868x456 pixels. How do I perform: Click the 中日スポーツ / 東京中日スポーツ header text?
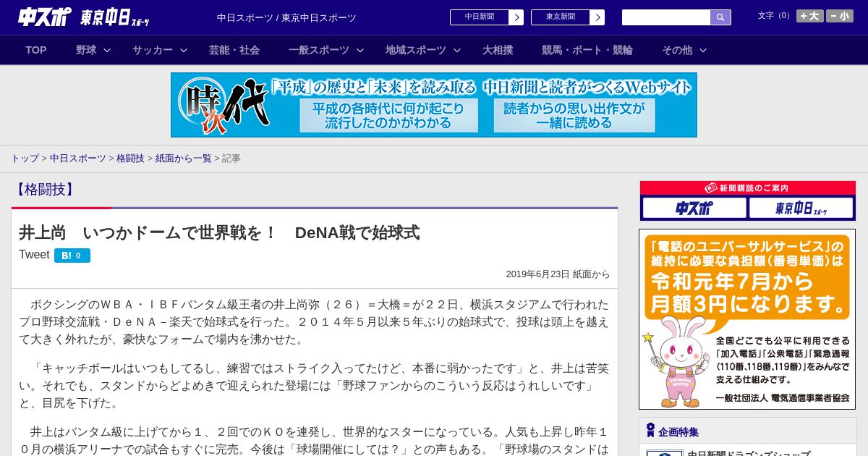click(x=286, y=17)
